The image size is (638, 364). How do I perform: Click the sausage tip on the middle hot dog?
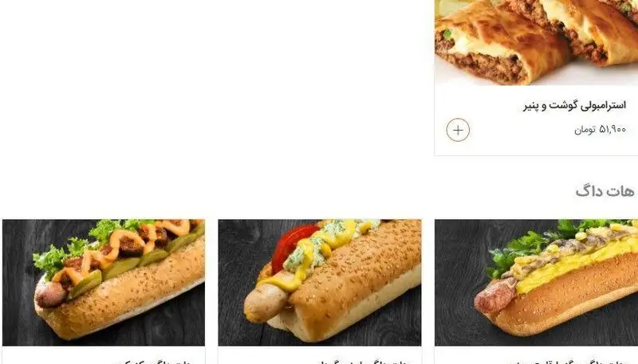[x=261, y=304]
